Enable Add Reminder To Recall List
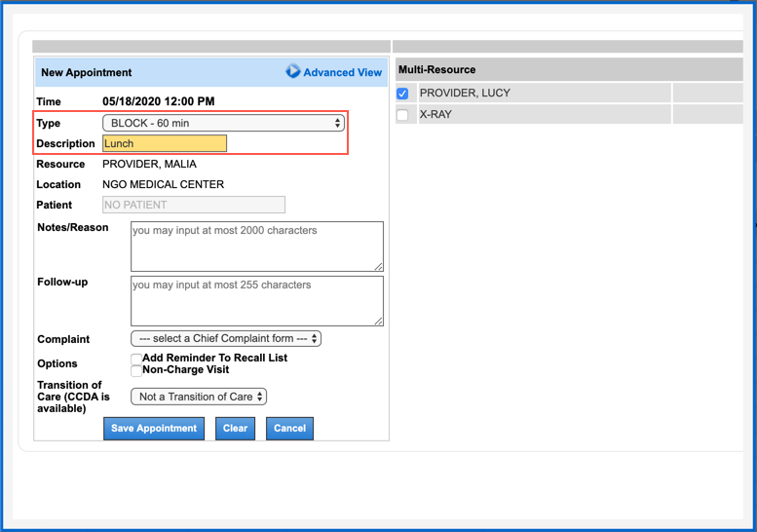The height and width of the screenshot is (532, 757). [x=136, y=359]
